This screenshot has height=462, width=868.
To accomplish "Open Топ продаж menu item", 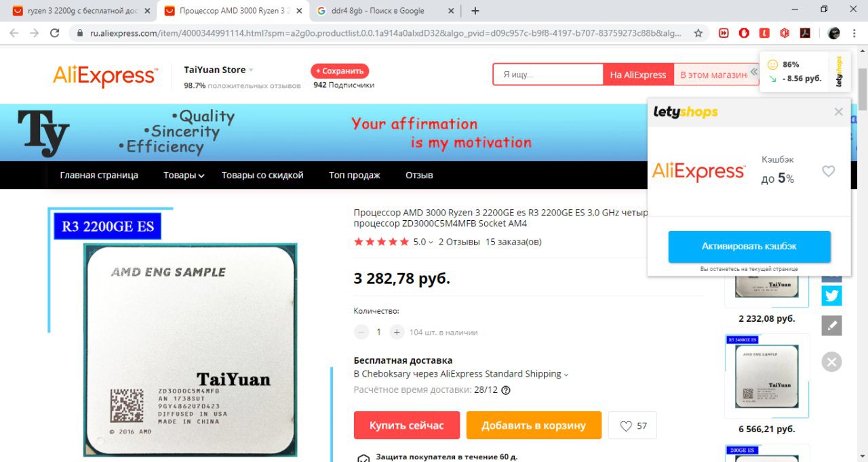I will (x=355, y=175).
